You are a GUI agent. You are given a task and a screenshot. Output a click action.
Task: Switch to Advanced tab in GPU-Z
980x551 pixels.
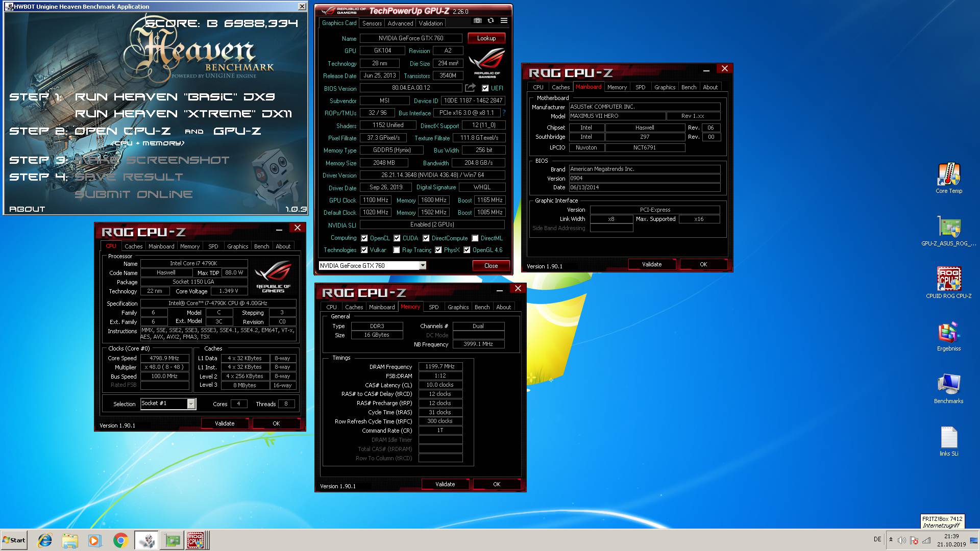400,23
